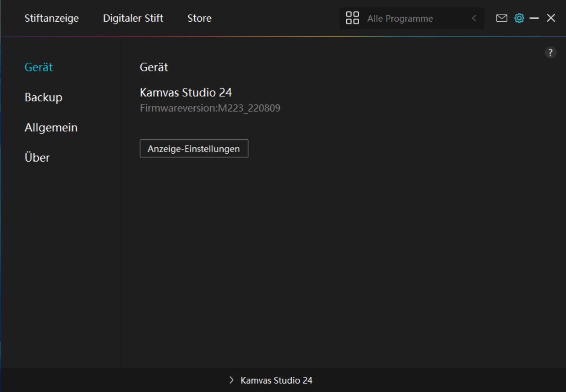Open help via the question mark icon
The height and width of the screenshot is (392, 566).
coord(550,53)
